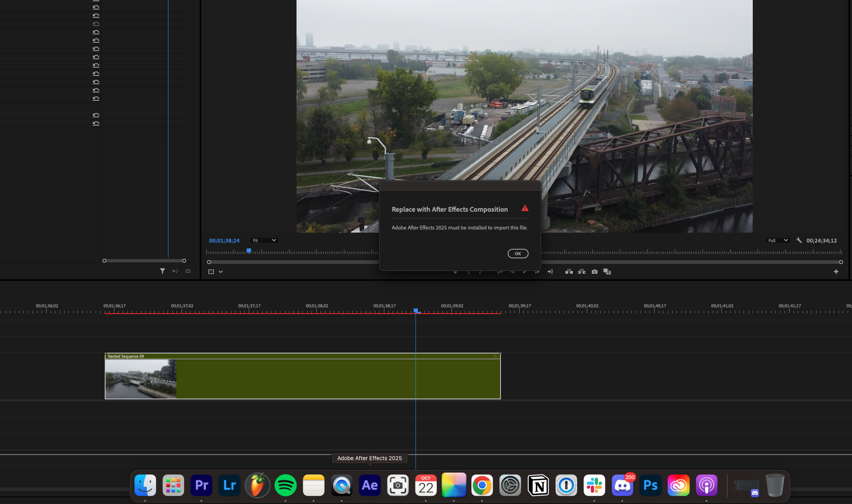852x504 pixels.
Task: Click the plus to add buttons to the editor
Action: [837, 271]
